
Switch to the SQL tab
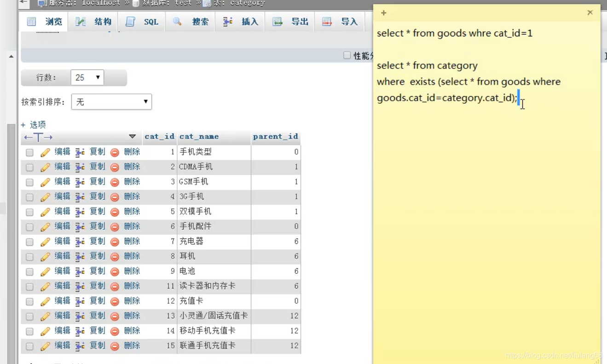coord(142,22)
